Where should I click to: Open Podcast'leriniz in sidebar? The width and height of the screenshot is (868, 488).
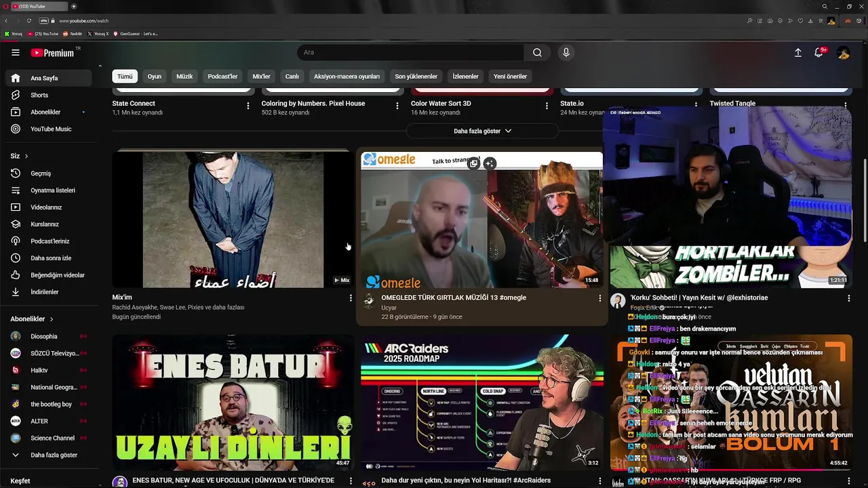48,241
